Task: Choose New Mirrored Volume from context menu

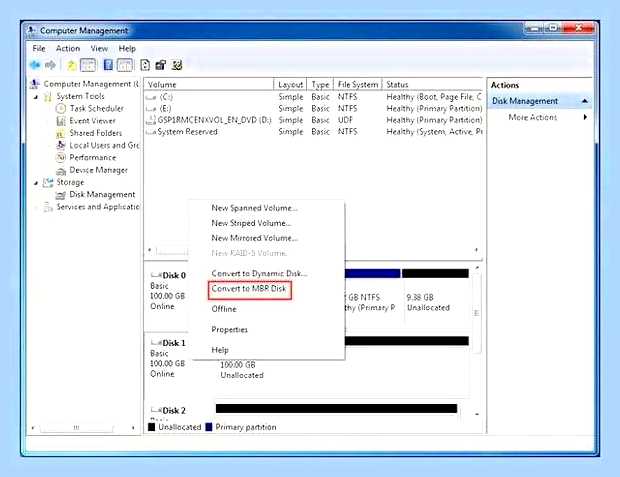Action: coord(254,238)
